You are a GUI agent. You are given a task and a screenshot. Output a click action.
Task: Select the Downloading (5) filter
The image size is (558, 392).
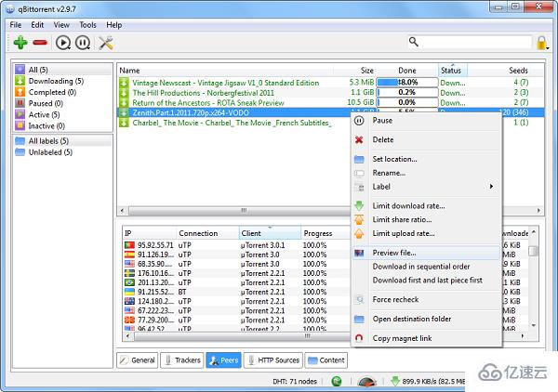[55, 81]
